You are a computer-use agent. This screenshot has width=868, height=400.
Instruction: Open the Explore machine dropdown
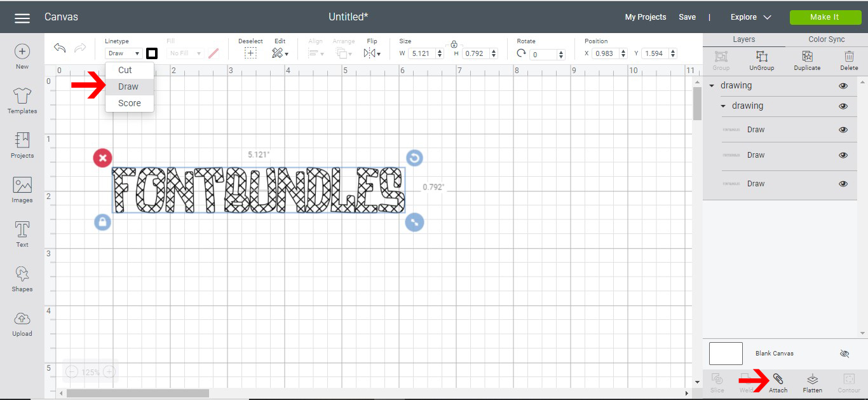coord(750,17)
